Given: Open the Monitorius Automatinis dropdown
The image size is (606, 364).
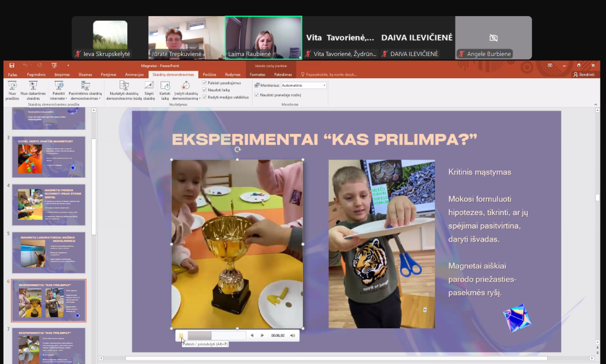Looking at the screenshot, I should tap(324, 85).
